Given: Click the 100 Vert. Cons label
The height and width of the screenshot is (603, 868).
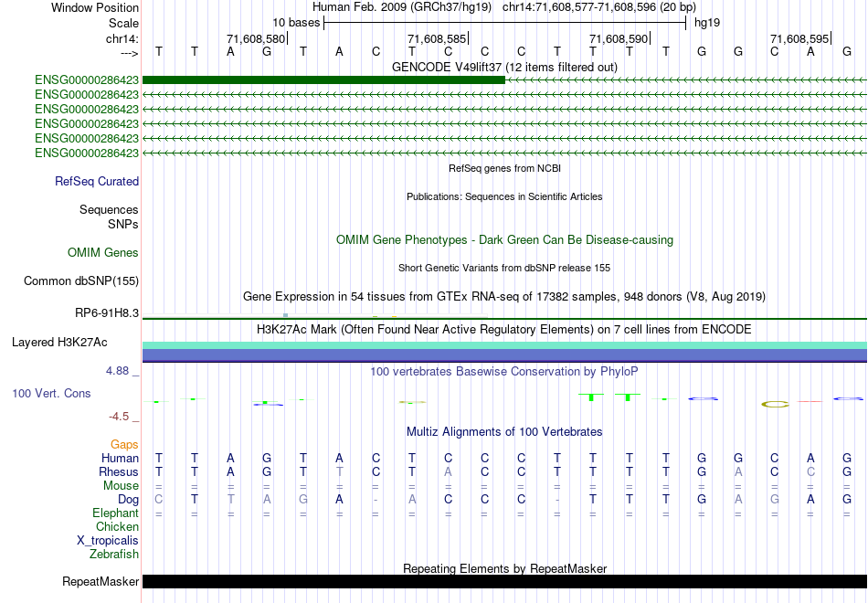Looking at the screenshot, I should [51, 393].
